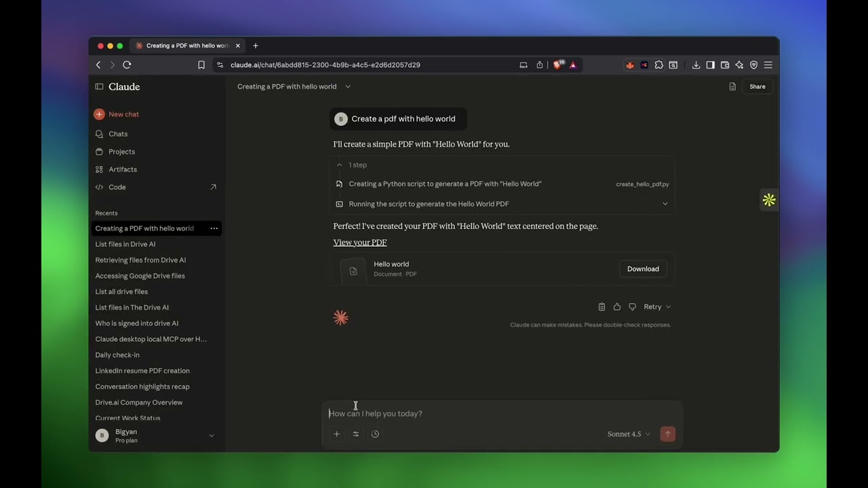Image resolution: width=868 pixels, height=488 pixels.
Task: Open 'Drive.ai Company Overview' chat
Action: click(x=139, y=403)
